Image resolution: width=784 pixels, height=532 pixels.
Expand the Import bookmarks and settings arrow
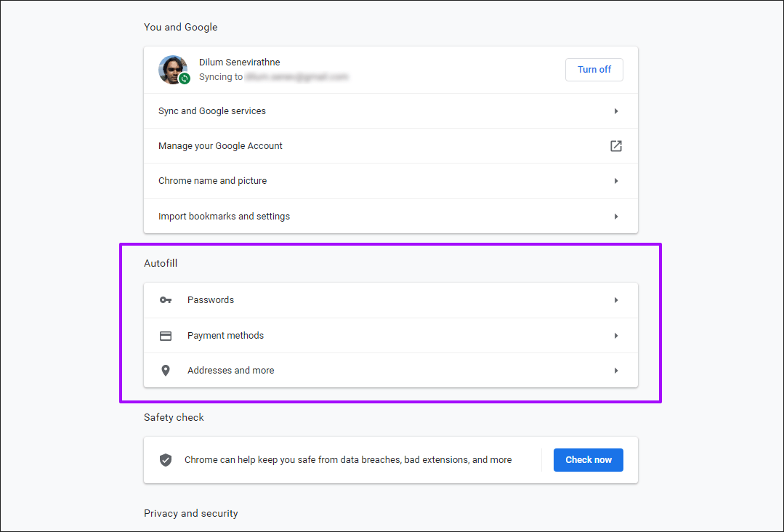point(615,217)
